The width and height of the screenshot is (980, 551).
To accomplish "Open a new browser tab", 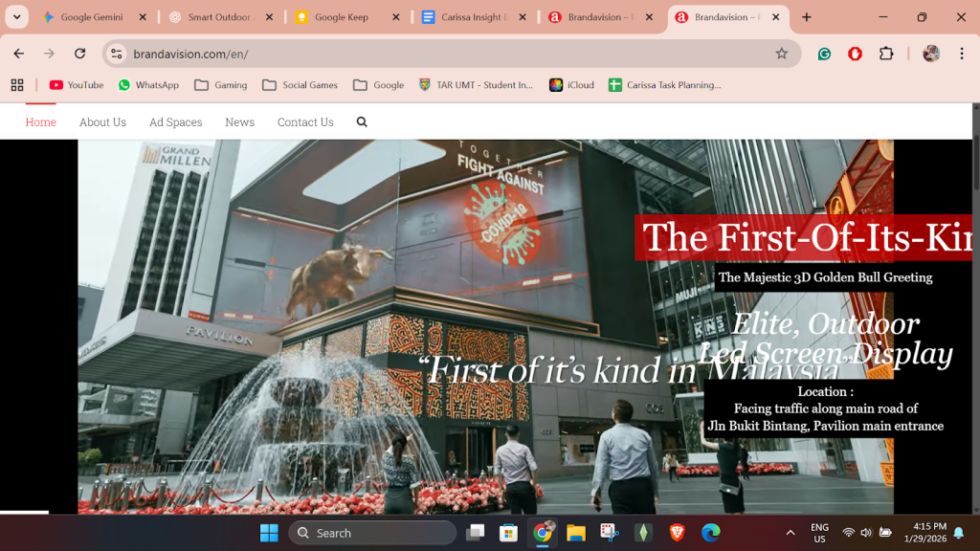I will coord(806,17).
